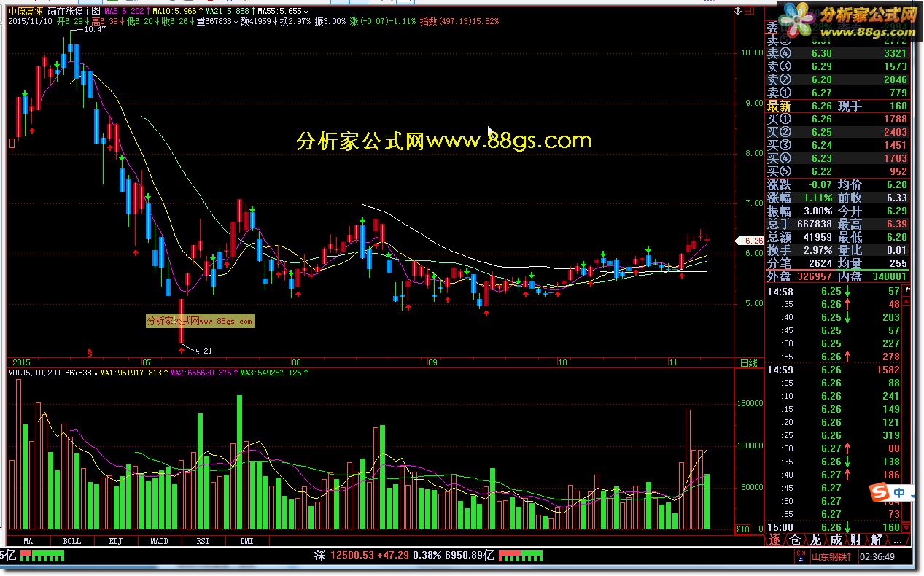
Task: Open the 财 tab in quote panel
Action: pos(856,540)
